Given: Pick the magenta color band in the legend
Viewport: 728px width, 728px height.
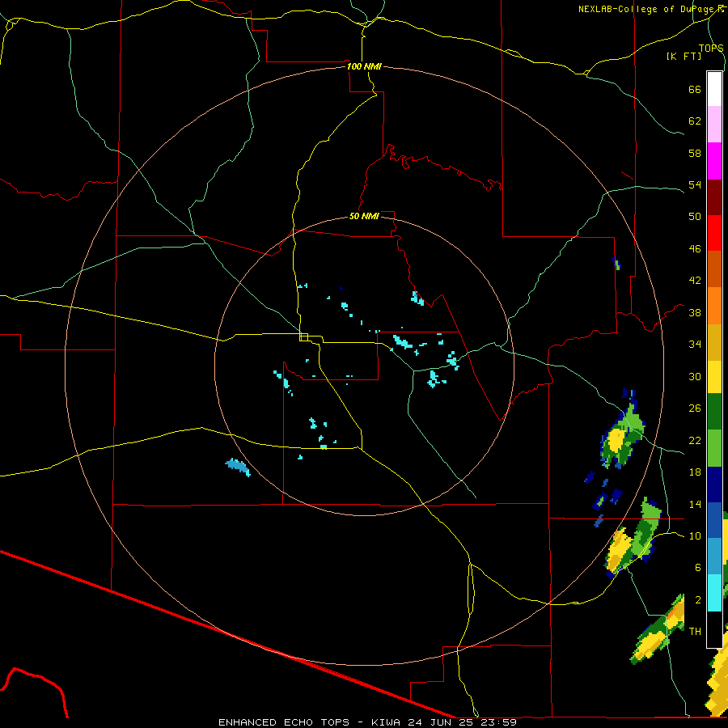Looking at the screenshot, I should pyautogui.click(x=714, y=161).
